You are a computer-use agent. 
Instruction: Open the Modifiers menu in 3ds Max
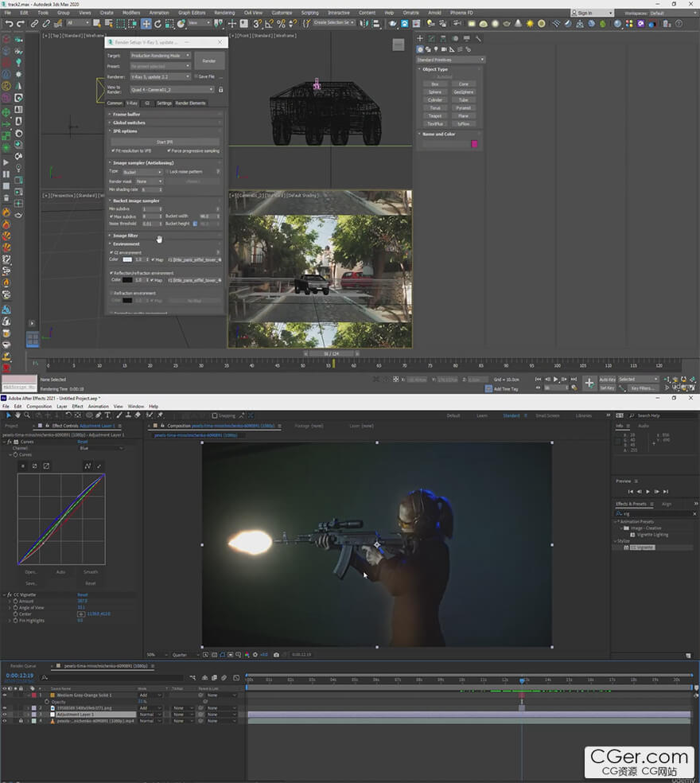click(x=131, y=13)
